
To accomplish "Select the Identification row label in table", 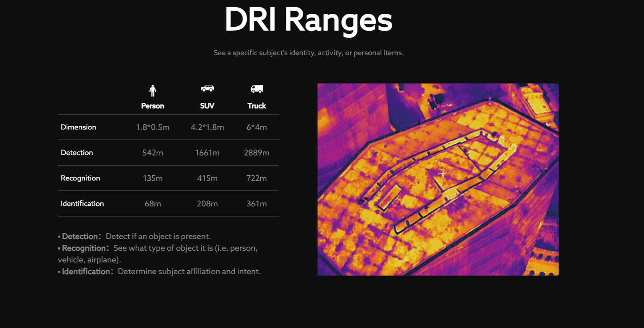I will click(82, 203).
